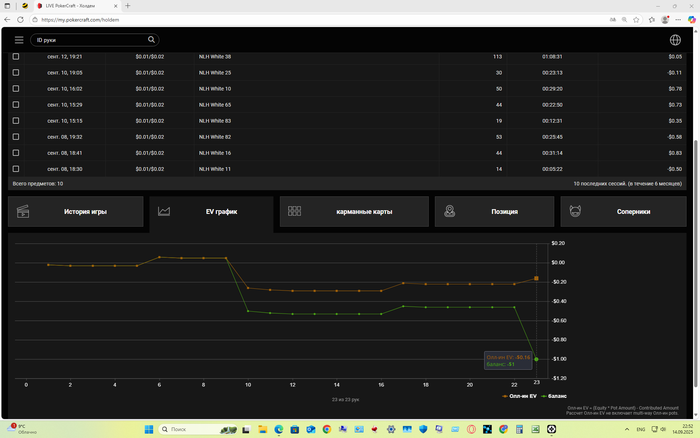Image resolution: width=700 pixels, height=438 pixels.
Task: Click the browser refresh icon
Action: (x=20, y=20)
